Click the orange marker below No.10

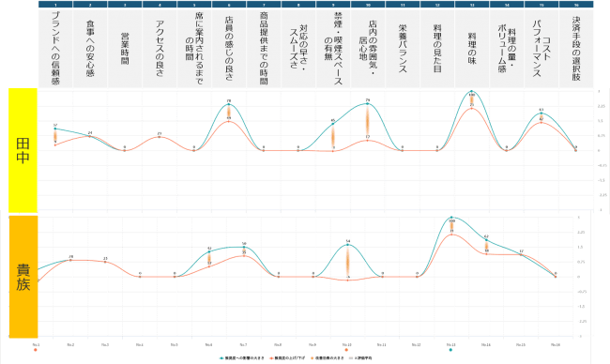pyautogui.click(x=346, y=350)
